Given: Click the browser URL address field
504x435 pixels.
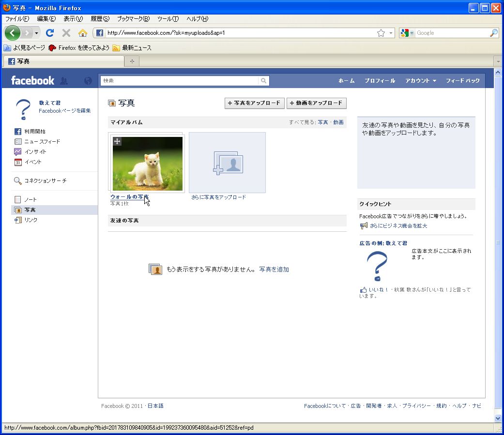Looking at the screenshot, I should (241, 33).
